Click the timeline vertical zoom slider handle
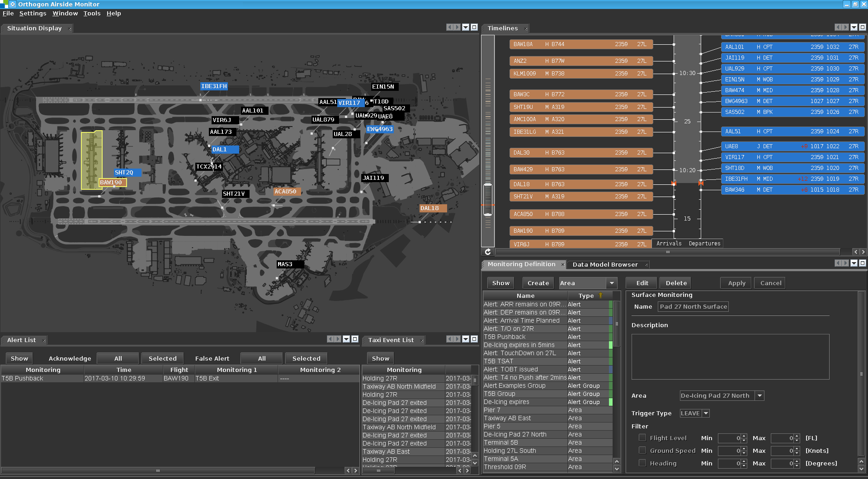Image resolution: width=868 pixels, height=479 pixels. click(488, 199)
